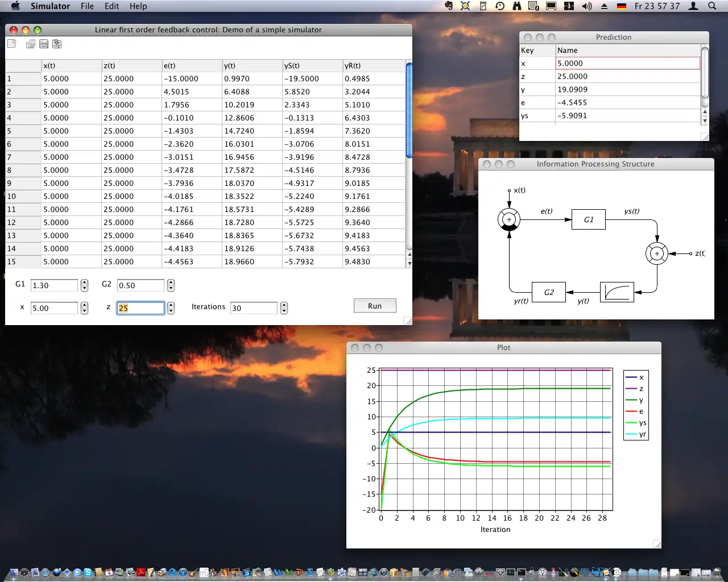Open Spotlight search magnifier in menu bar

tap(712, 6)
